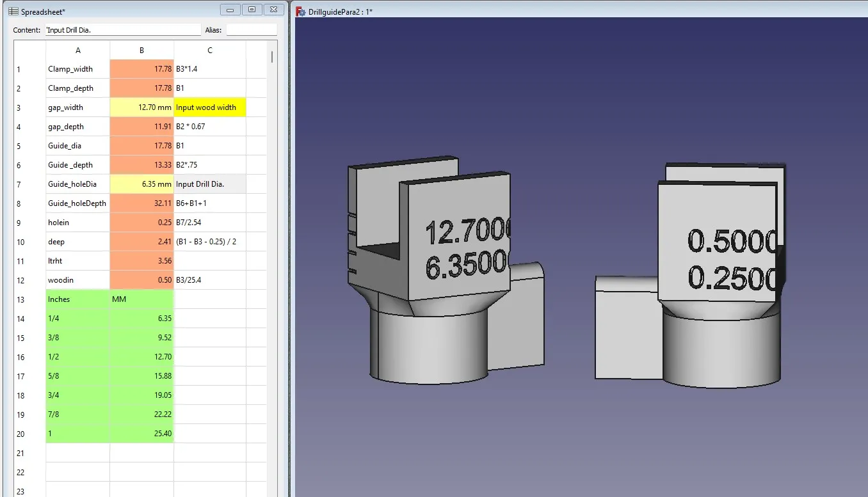
Task: Click the spreadsheet vertical scrollbar
Action: (272, 58)
